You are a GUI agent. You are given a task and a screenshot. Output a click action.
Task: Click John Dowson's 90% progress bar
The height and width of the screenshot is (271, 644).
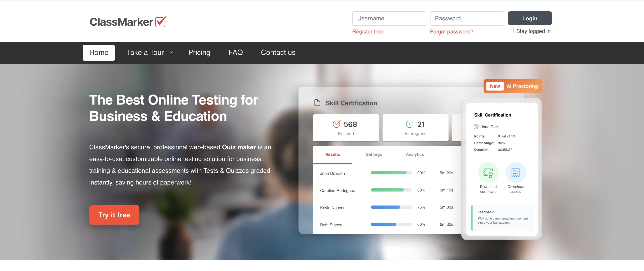click(x=391, y=173)
